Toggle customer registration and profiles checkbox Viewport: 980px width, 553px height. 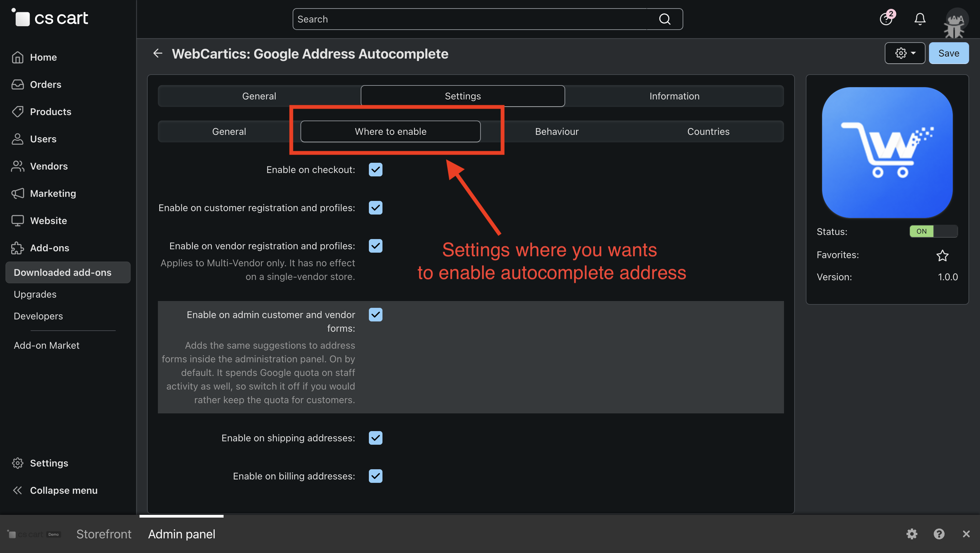point(375,207)
